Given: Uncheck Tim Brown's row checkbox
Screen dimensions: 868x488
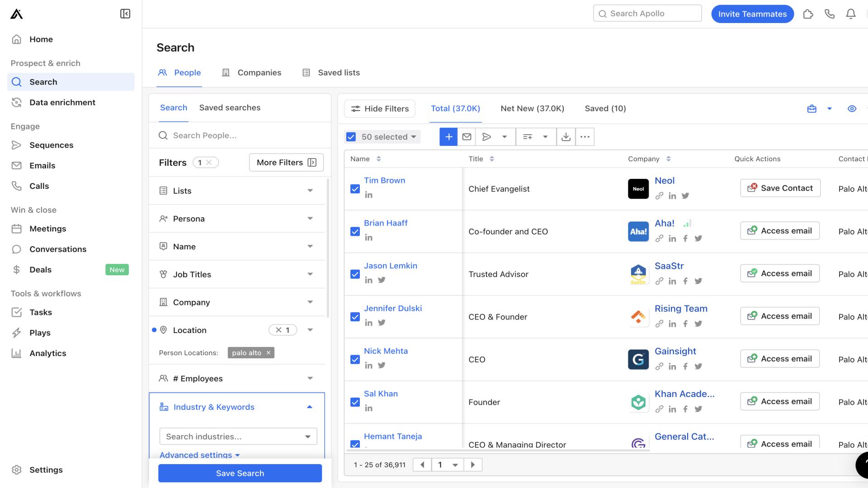Looking at the screenshot, I should pyautogui.click(x=355, y=189).
